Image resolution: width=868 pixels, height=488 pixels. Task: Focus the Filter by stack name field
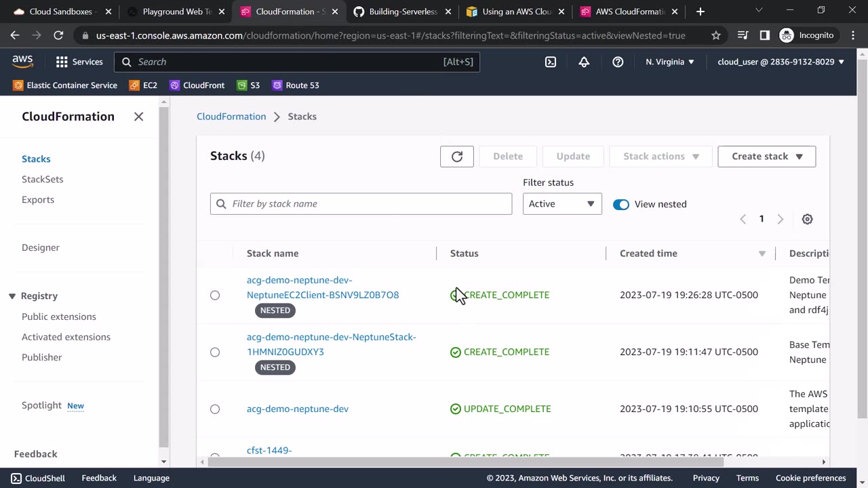(x=361, y=203)
